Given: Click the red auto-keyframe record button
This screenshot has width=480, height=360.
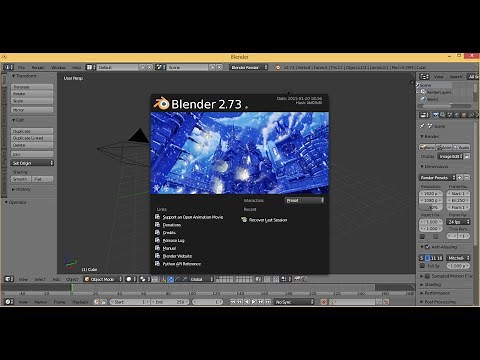Looking at the screenshot, I should pyautogui.click(x=323, y=302).
